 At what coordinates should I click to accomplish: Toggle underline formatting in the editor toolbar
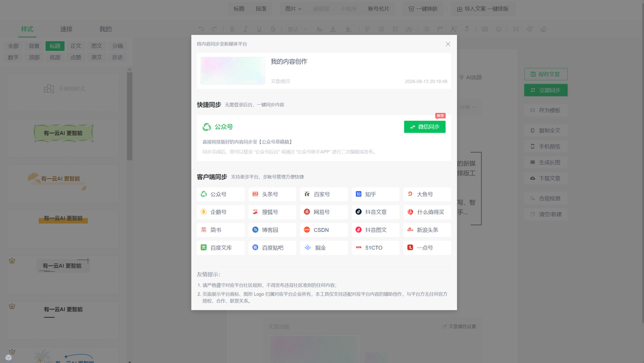tap(259, 29)
